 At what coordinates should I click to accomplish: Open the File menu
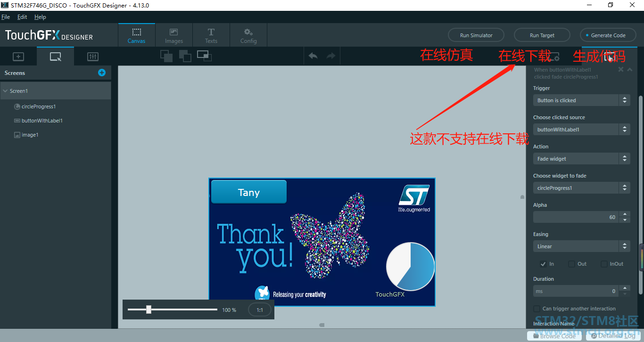tap(6, 17)
